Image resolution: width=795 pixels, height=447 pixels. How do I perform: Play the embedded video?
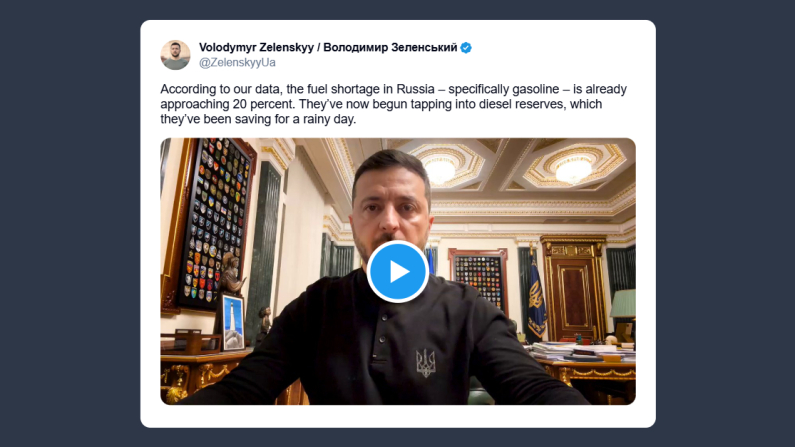pos(398,272)
